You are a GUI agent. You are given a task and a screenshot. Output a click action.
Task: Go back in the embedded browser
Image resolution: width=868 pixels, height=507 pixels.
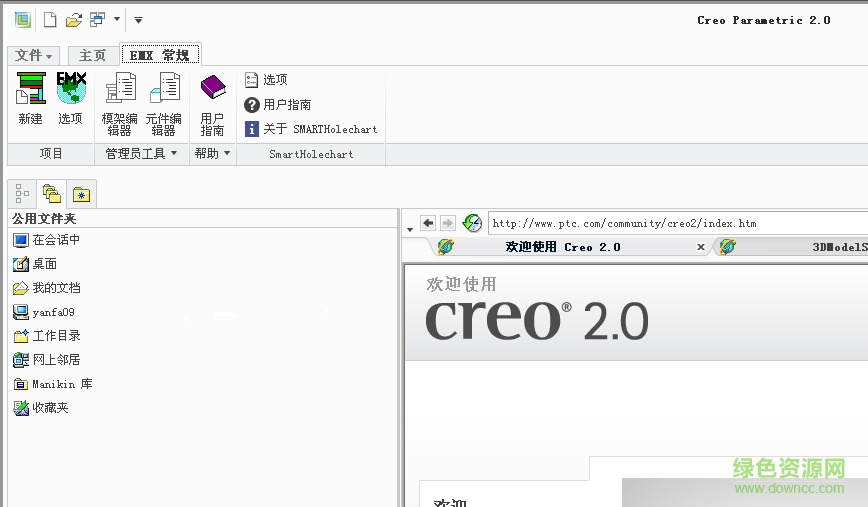(x=428, y=223)
